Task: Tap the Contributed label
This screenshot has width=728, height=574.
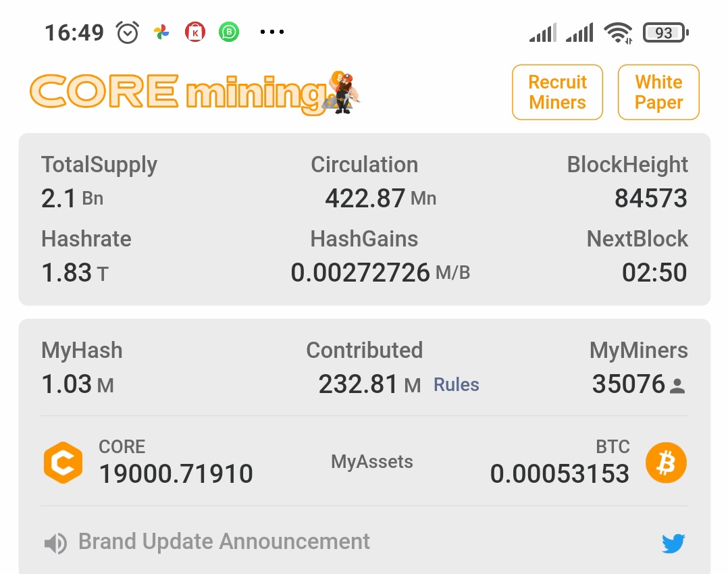Action: click(365, 350)
